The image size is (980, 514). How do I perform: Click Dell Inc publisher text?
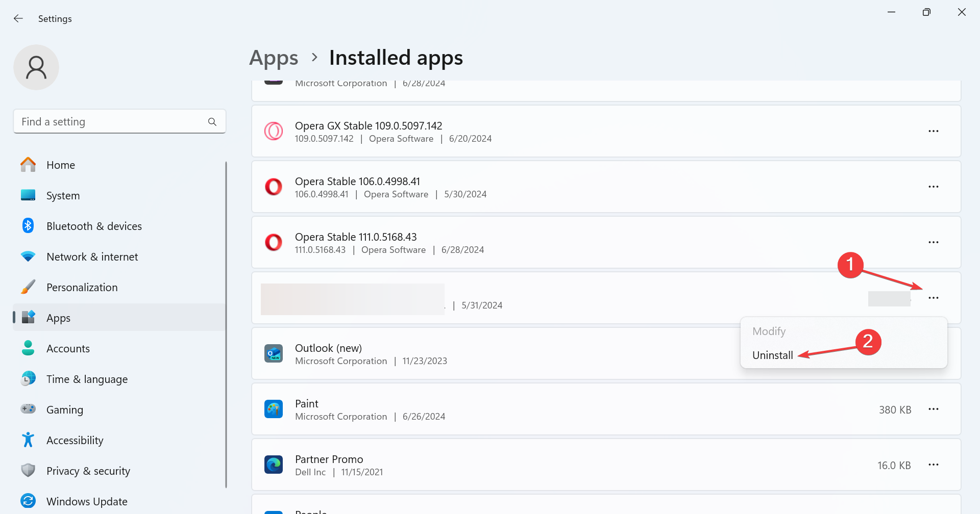(310, 472)
